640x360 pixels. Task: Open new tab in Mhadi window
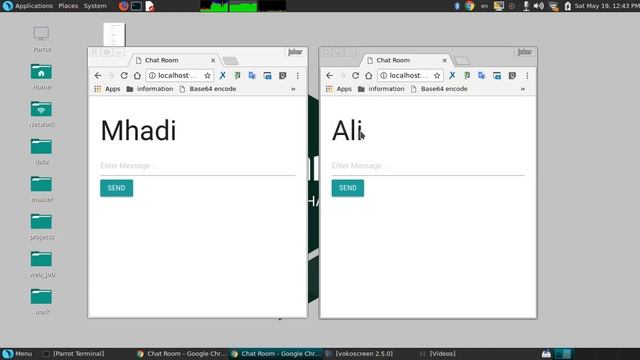click(x=231, y=61)
